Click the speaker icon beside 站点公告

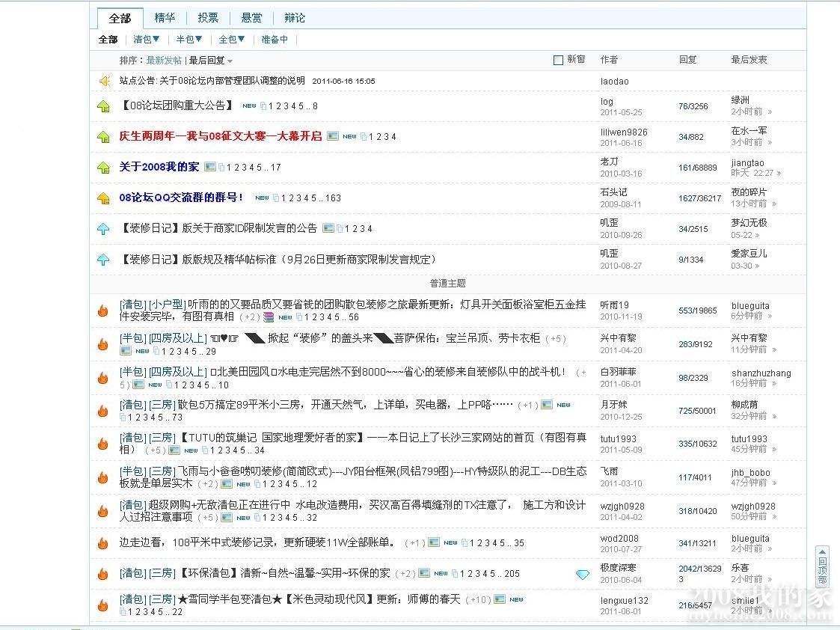point(104,81)
